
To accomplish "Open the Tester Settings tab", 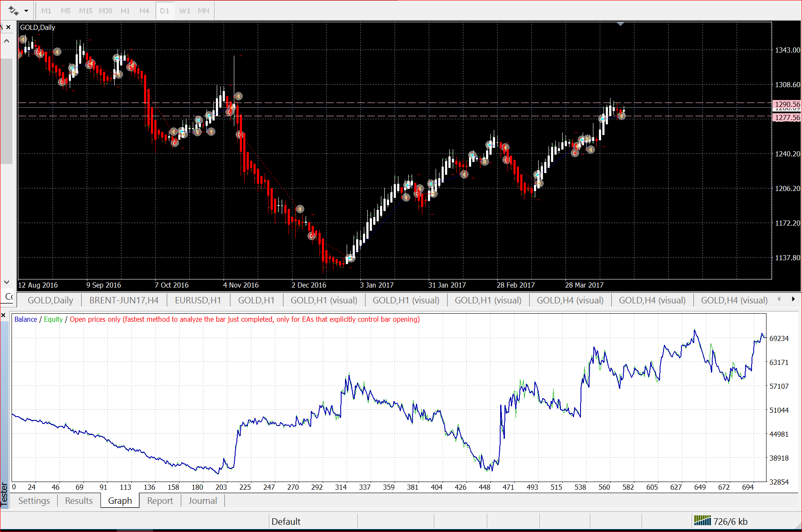I will [34, 501].
